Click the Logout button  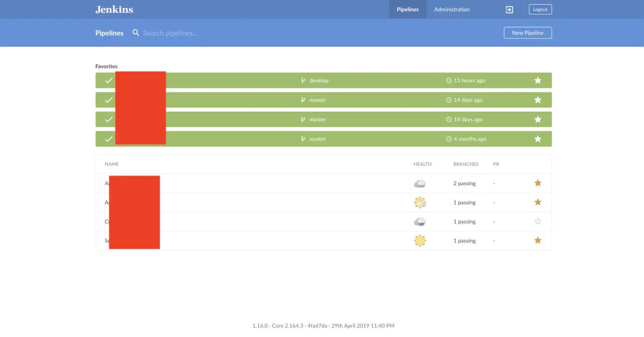coord(540,9)
